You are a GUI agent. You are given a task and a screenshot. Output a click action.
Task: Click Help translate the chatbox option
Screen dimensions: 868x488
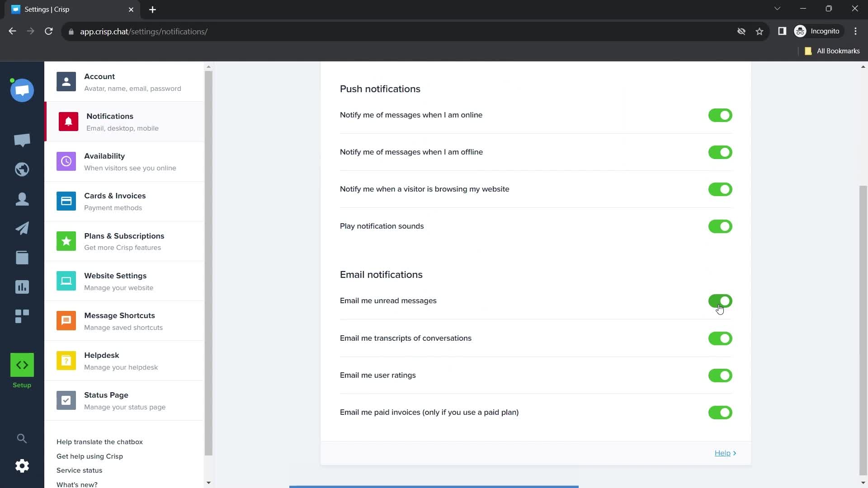(99, 441)
